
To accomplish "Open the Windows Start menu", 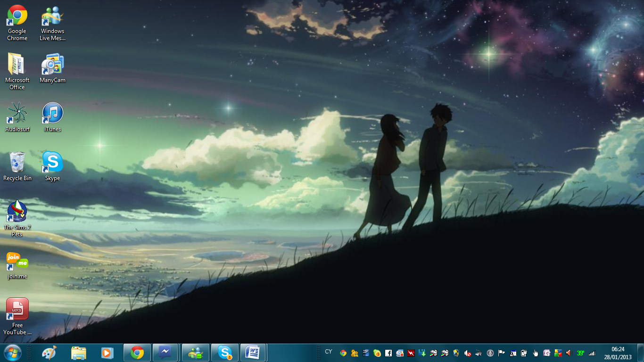I will (12, 353).
